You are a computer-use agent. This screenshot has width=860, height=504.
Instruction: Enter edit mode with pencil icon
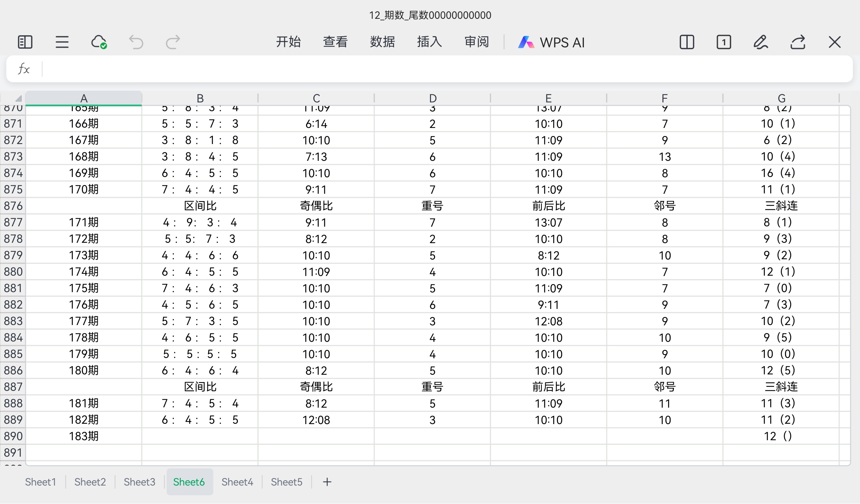click(x=761, y=42)
